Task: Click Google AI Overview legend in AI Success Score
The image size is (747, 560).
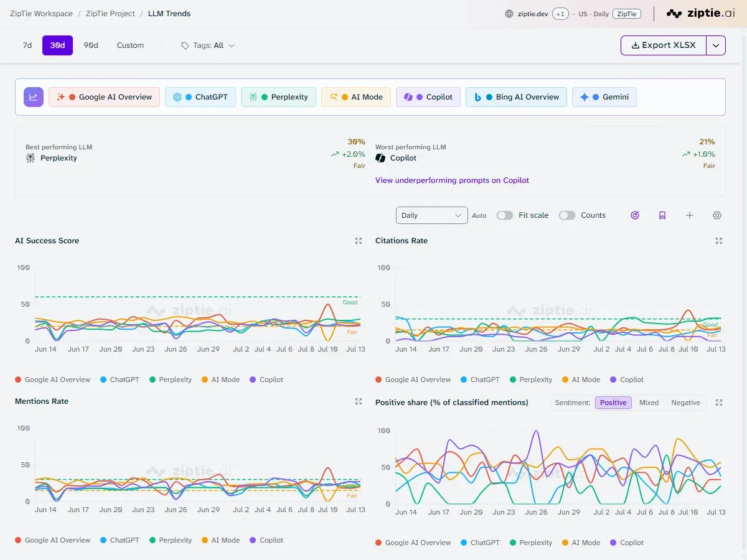Action: click(x=53, y=380)
